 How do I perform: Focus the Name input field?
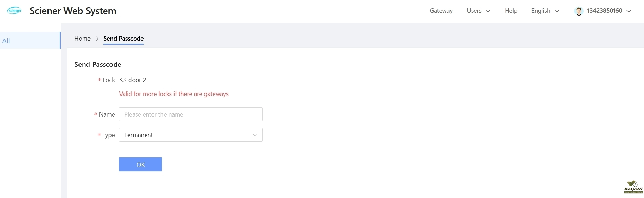(x=190, y=114)
